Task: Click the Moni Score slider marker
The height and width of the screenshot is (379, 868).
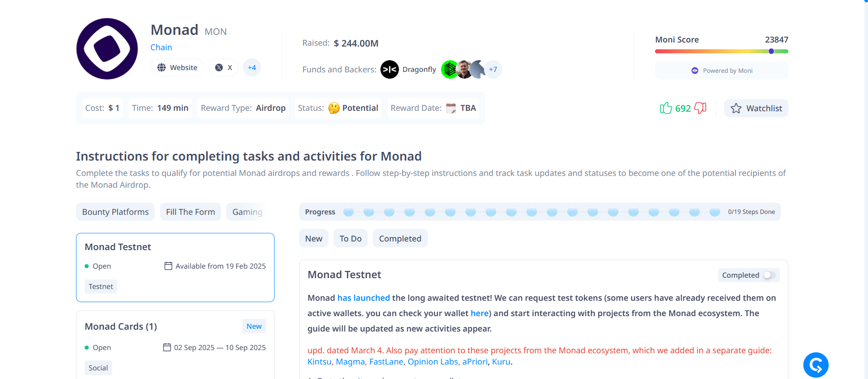Action: (x=771, y=51)
